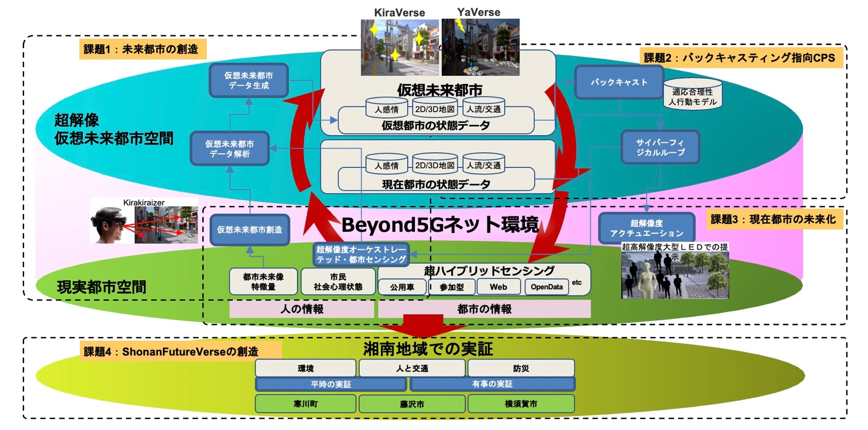This screenshot has height=430, width=868.
Task: Select the OpenData sensing box
Action: 547,287
